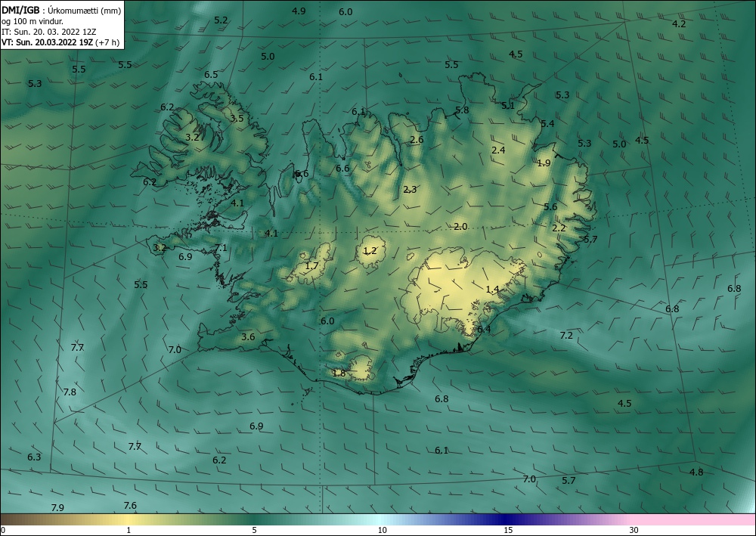Click the 5.1 value on the map
This screenshot has width=756, height=536.
[x=508, y=106]
